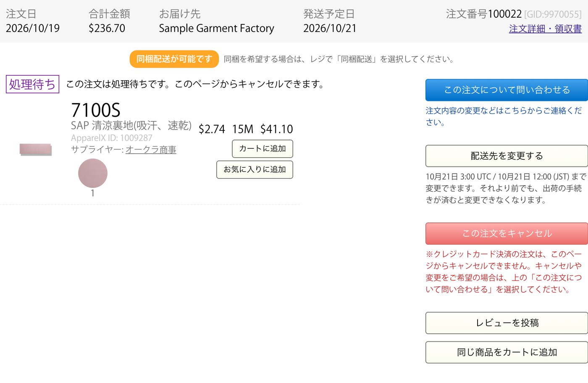Click 同じ商品をカートに追加 button
This screenshot has width=588, height=383.
click(x=507, y=352)
